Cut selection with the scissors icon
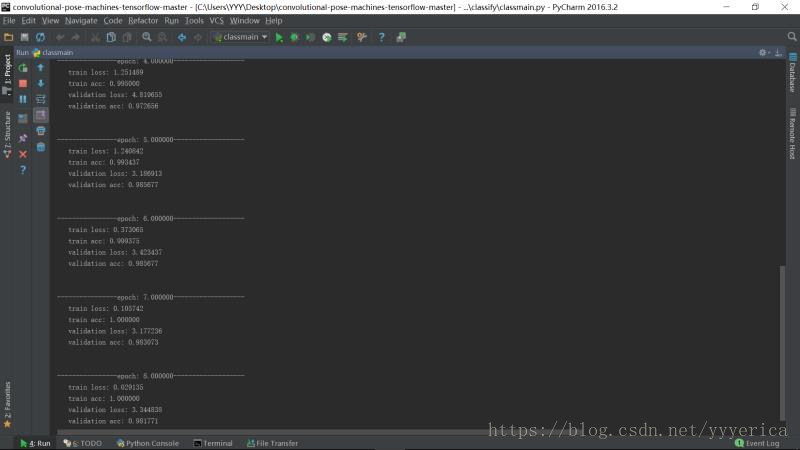The height and width of the screenshot is (450, 800). tap(95, 37)
